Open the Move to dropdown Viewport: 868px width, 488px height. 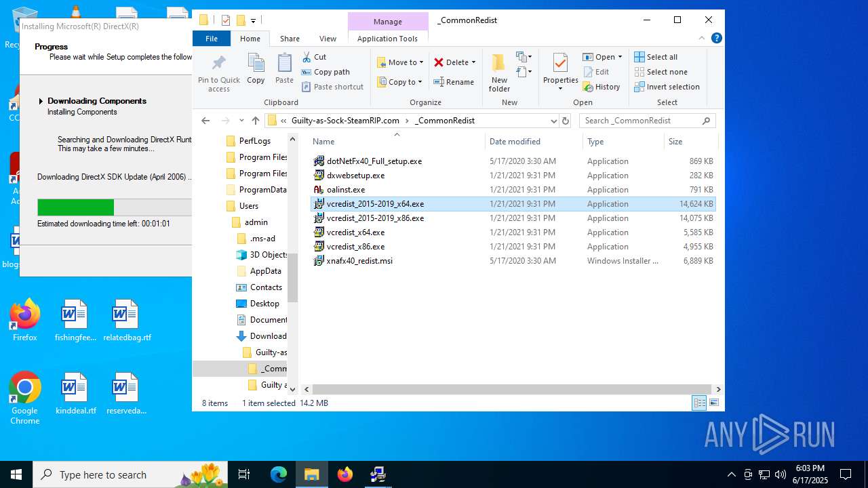(x=400, y=62)
